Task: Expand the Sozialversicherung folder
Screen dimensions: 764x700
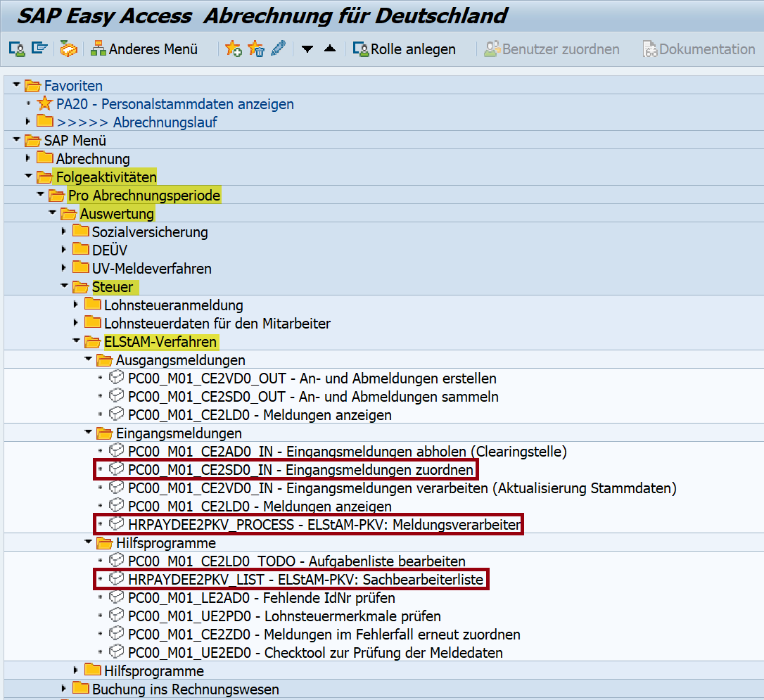Action: click(x=64, y=231)
